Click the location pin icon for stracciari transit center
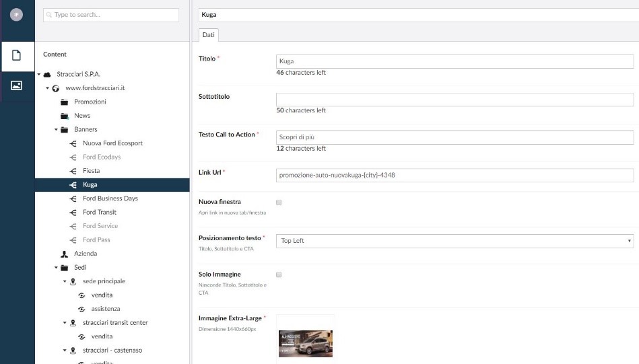Screen dimensions: 639x364 tap(73, 323)
